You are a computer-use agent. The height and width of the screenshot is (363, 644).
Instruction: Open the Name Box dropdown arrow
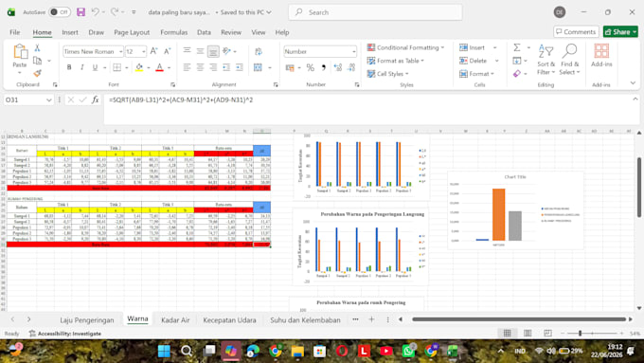[x=49, y=100]
